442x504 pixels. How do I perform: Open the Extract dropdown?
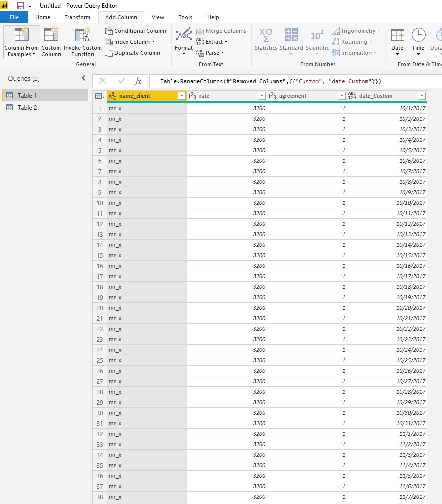212,42
